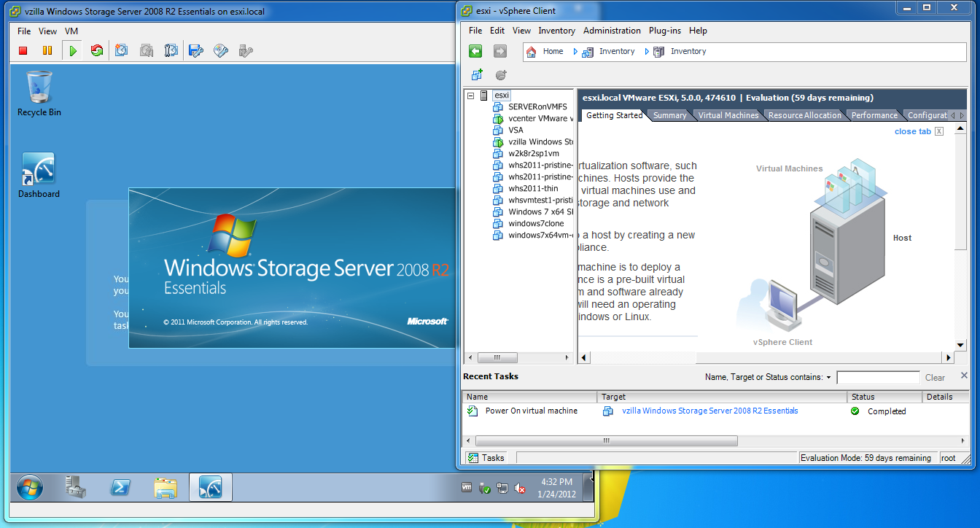Open Snapshot Manager toolbar icon

tap(171, 50)
